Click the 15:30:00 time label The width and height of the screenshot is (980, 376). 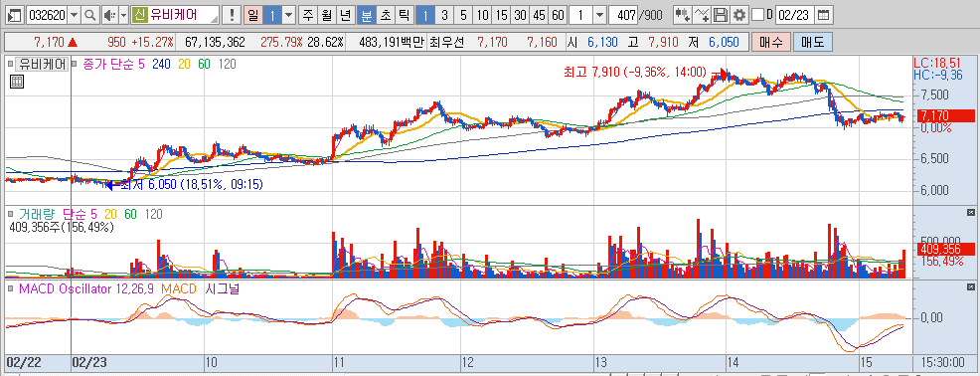pyautogui.click(x=942, y=362)
